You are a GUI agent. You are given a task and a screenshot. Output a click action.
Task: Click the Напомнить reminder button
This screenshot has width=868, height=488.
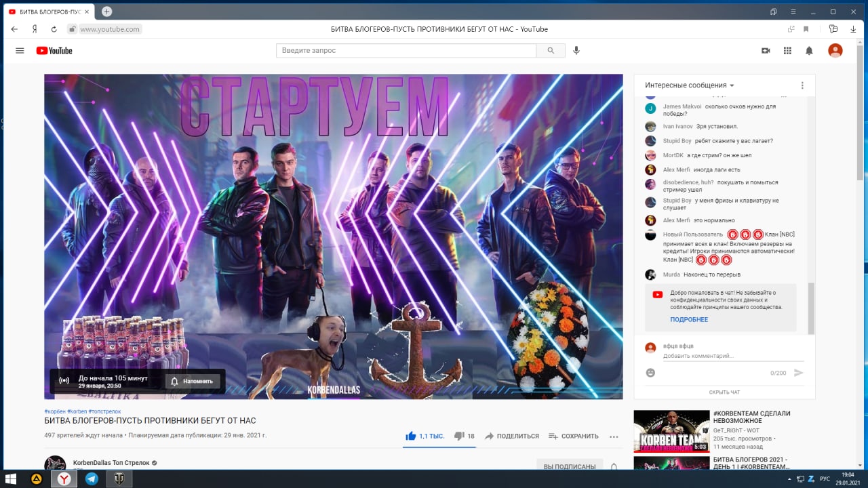193,381
